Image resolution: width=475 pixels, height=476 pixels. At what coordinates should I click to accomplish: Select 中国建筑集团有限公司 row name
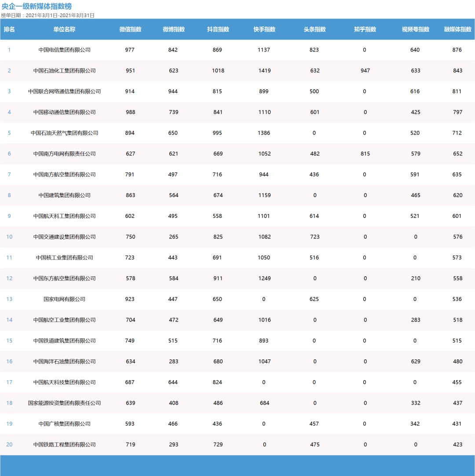point(64,195)
